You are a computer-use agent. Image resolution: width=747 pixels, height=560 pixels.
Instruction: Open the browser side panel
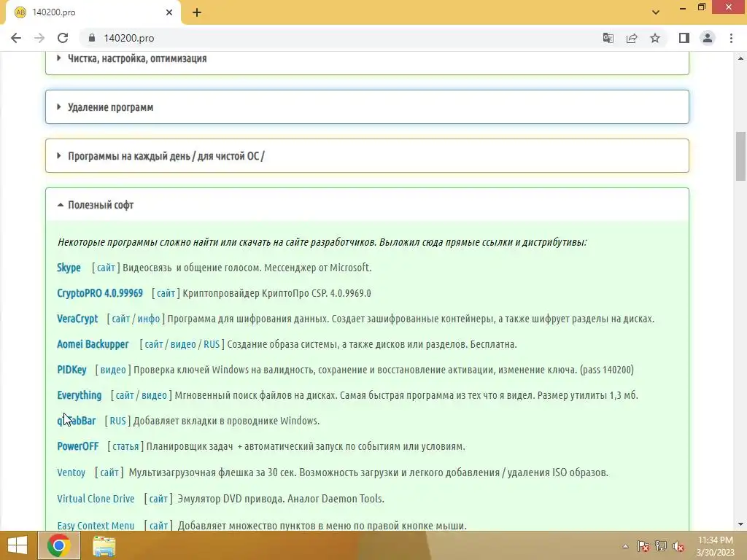click(x=684, y=38)
